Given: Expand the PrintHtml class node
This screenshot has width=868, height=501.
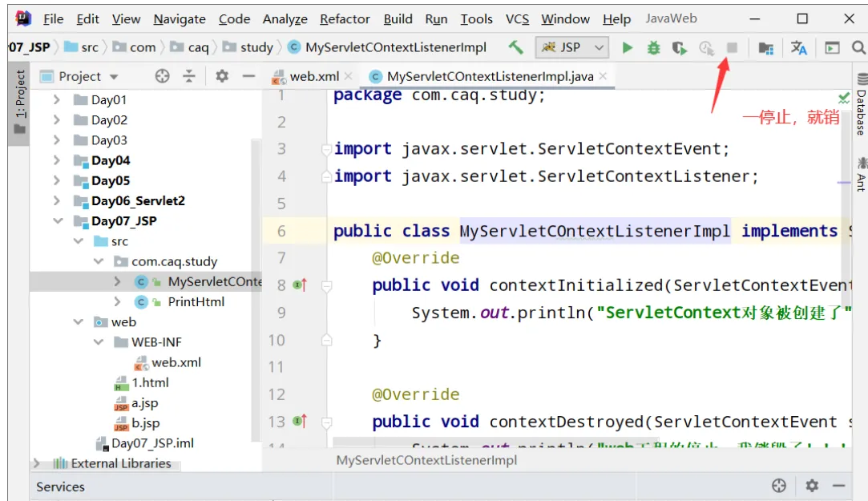Looking at the screenshot, I should [x=117, y=301].
